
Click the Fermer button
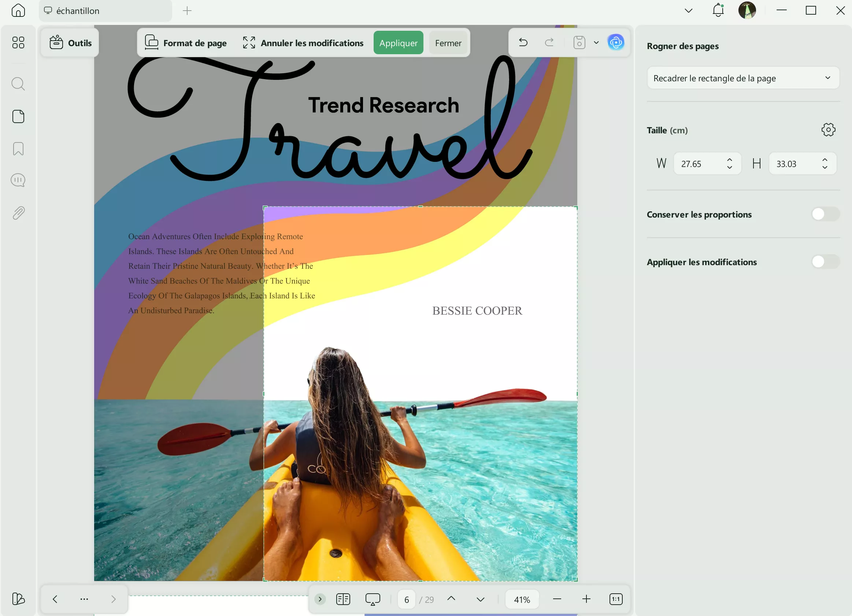click(448, 43)
